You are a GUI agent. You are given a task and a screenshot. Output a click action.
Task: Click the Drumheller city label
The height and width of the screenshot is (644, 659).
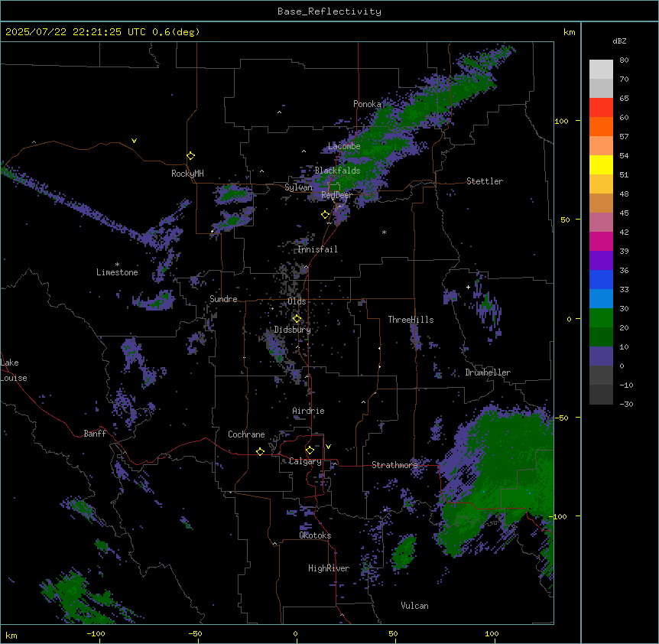point(488,372)
